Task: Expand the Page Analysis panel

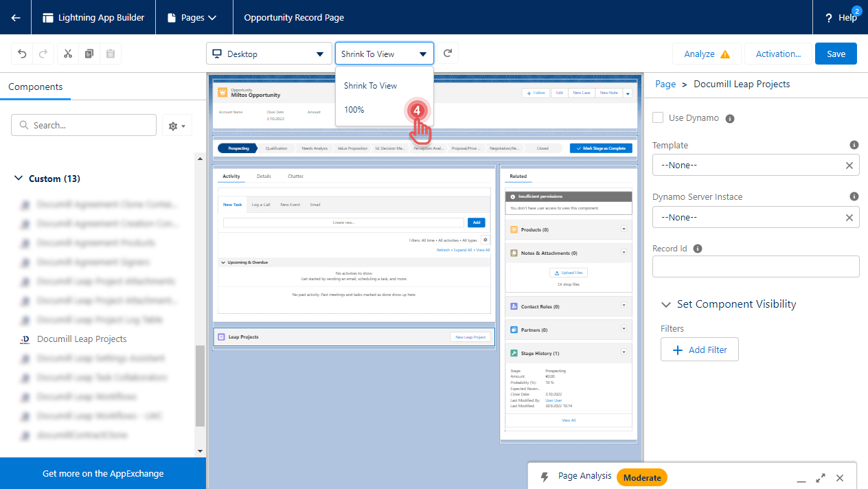Action: [820, 477]
